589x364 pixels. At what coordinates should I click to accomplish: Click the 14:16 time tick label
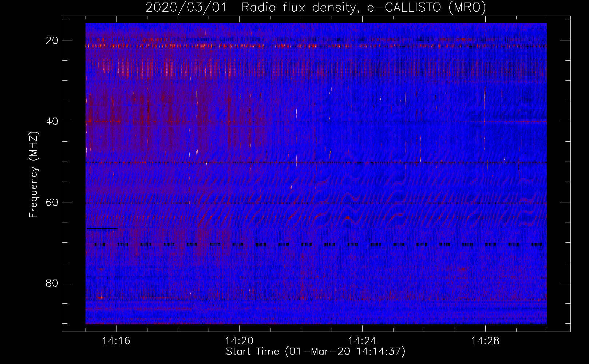pos(116,341)
